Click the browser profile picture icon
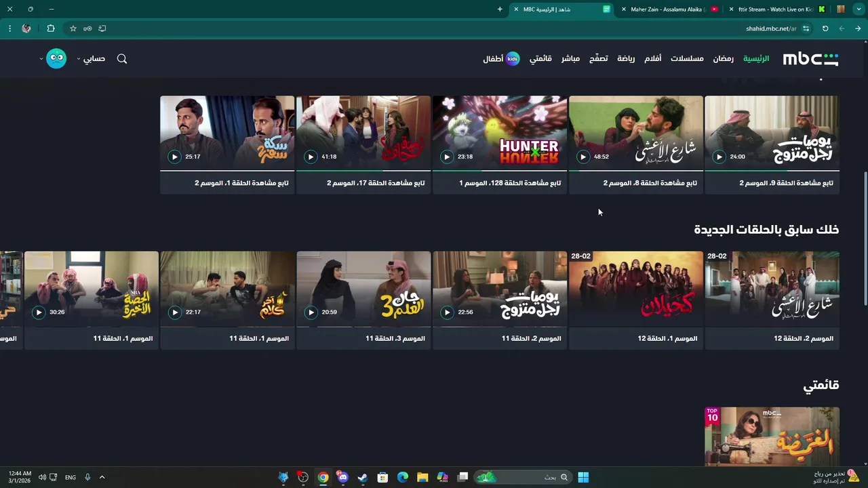This screenshot has width=868, height=488. (x=26, y=28)
